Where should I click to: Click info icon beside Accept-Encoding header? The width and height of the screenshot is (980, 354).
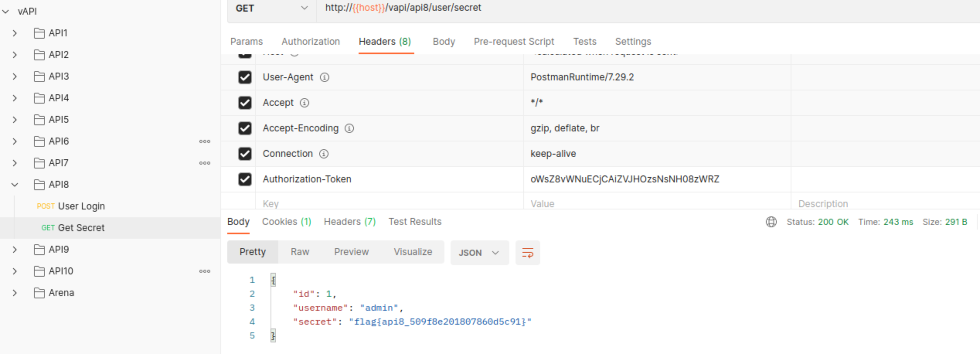tap(349, 128)
